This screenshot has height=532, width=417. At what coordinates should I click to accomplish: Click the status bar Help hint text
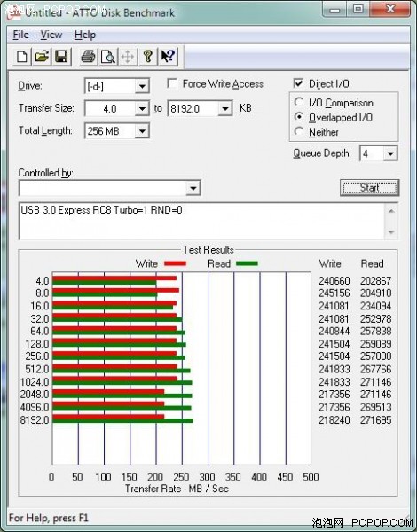click(48, 518)
